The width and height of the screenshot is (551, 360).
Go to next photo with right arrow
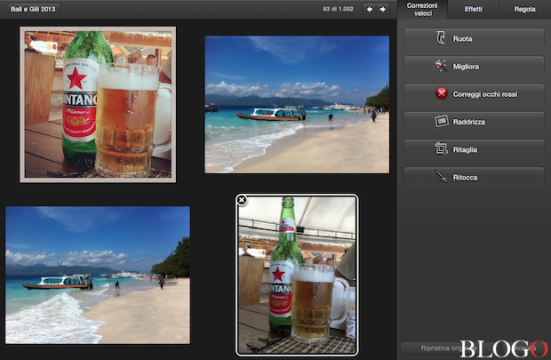383,9
